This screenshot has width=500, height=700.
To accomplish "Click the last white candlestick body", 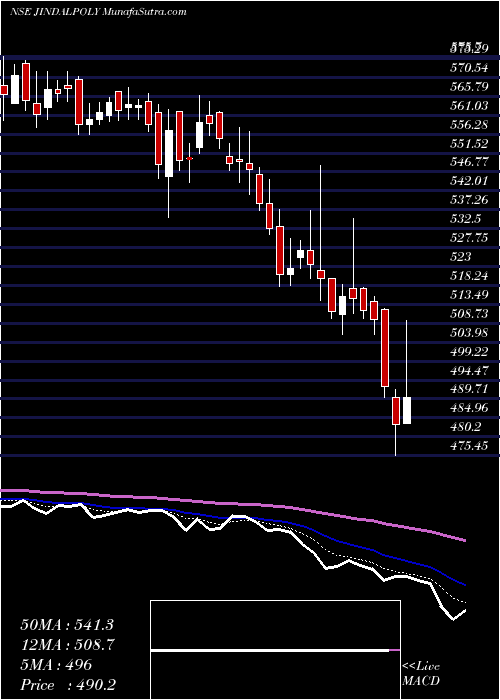I will [x=407, y=410].
